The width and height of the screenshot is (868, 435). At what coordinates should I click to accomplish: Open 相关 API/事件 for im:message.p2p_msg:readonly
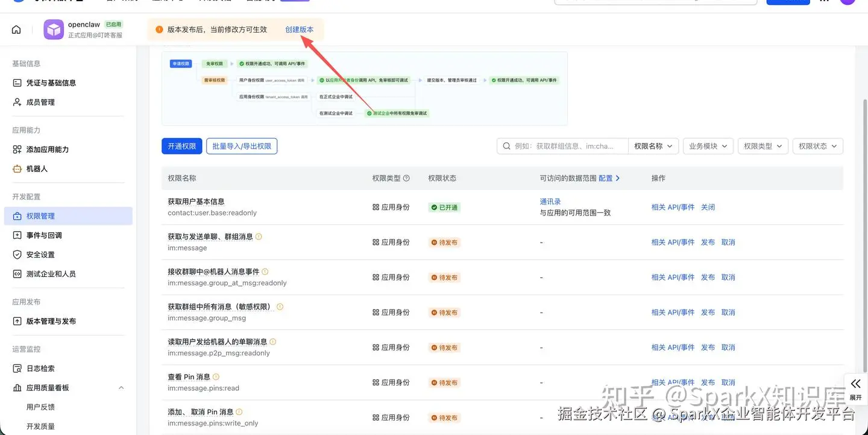pos(673,348)
